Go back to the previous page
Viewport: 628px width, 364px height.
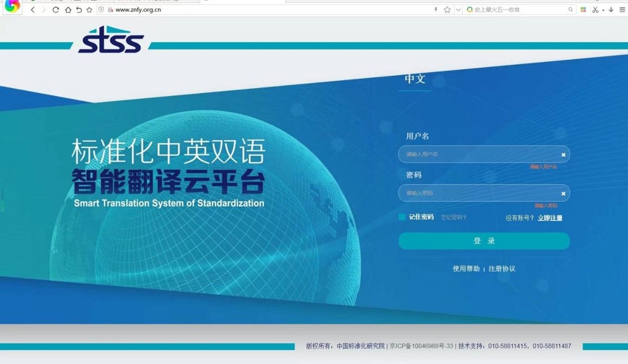[x=33, y=10]
